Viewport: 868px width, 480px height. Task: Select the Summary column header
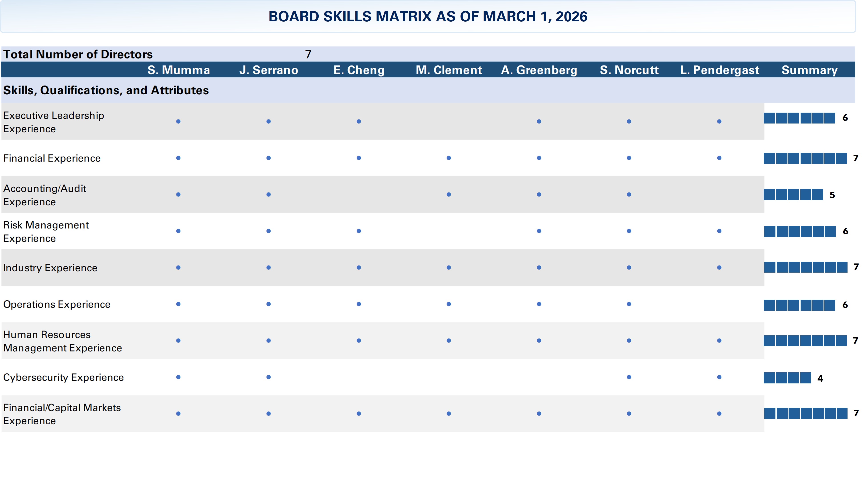tap(809, 70)
